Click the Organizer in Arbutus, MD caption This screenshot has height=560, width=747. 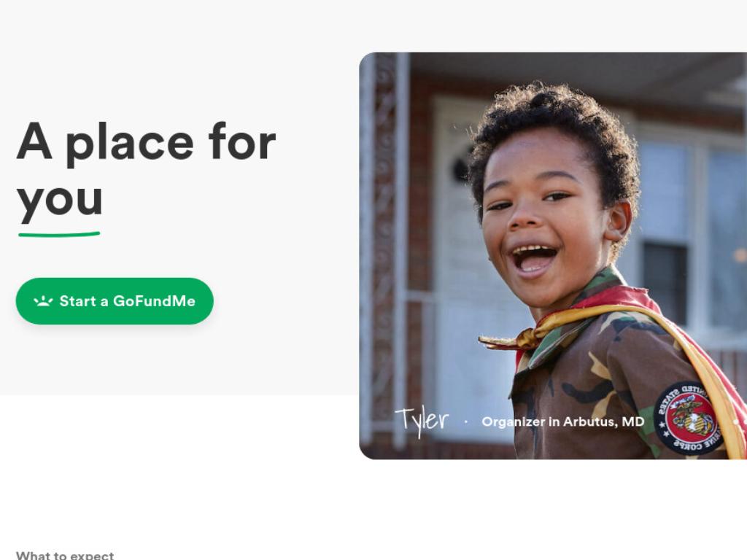pyautogui.click(x=562, y=421)
